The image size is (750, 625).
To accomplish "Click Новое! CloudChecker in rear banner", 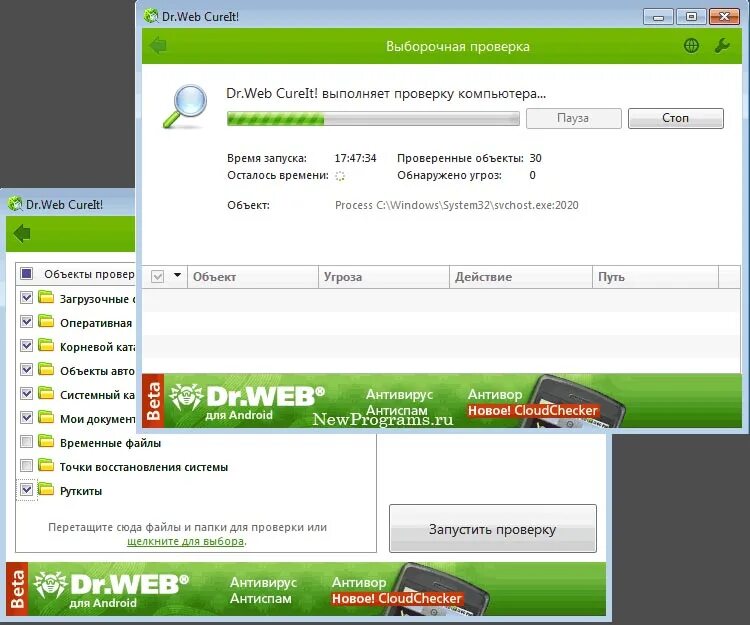I will [x=397, y=598].
